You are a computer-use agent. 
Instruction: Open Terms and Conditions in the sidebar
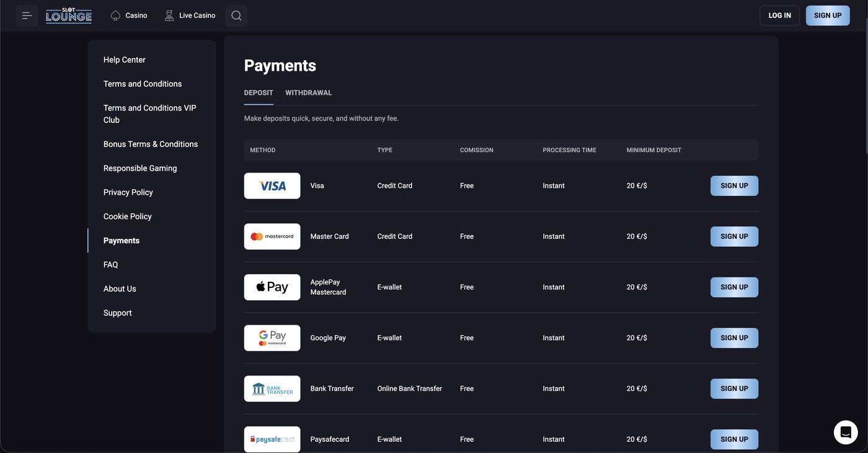(143, 84)
